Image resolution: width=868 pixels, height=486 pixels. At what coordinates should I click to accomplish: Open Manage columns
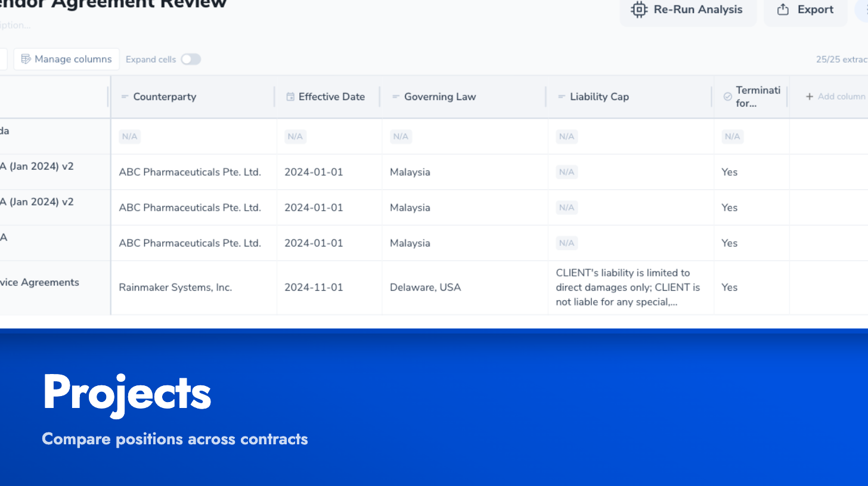pyautogui.click(x=66, y=59)
